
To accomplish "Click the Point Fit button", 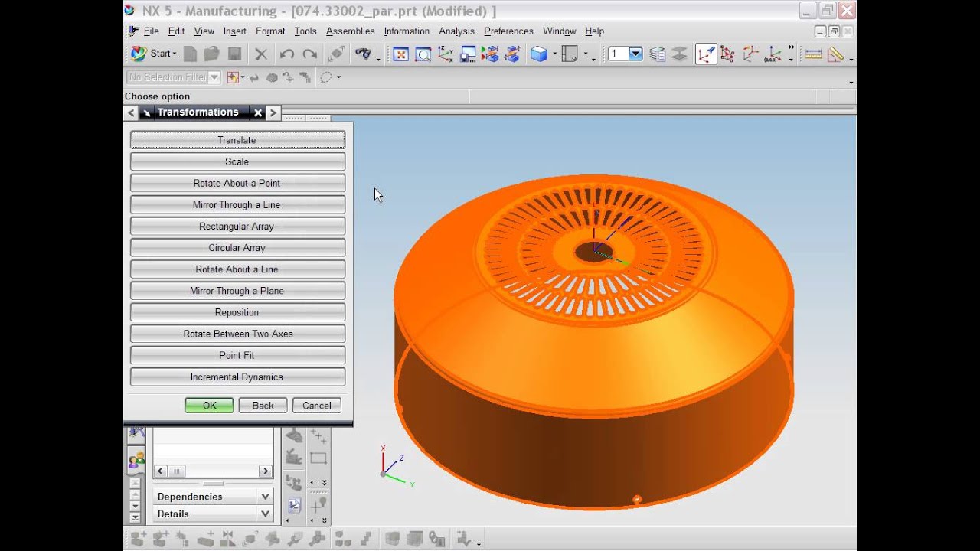I will click(237, 355).
